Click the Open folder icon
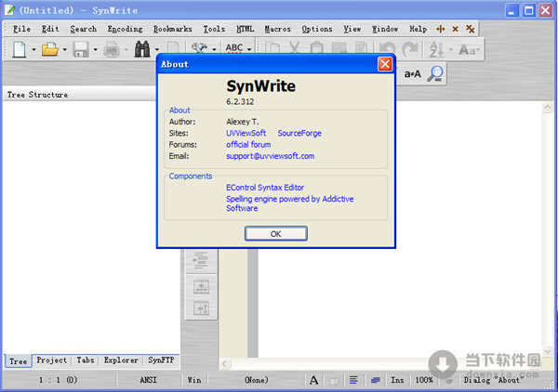Screen dimensions: 558x392 tap(50, 49)
